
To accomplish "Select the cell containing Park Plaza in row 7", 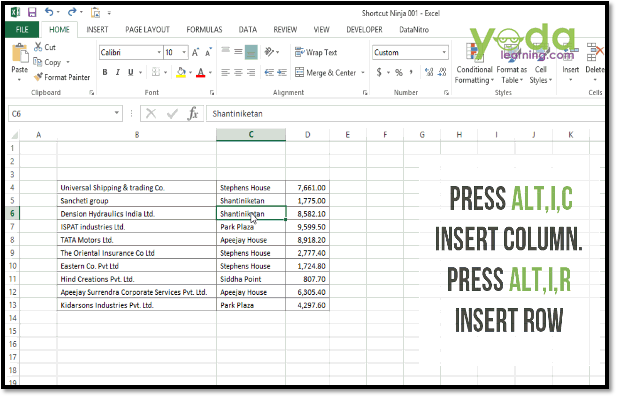I will tap(251, 227).
